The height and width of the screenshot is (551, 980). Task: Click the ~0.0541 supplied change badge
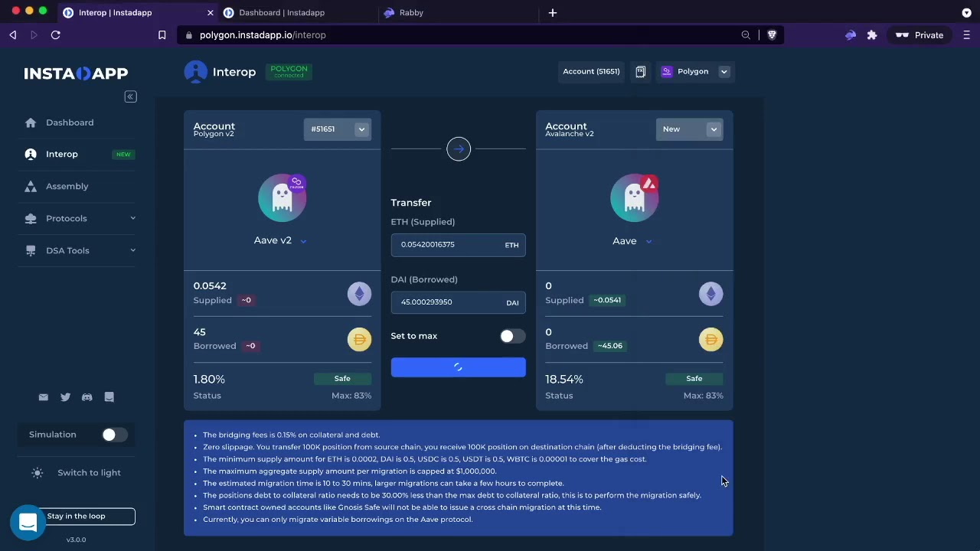click(x=607, y=301)
